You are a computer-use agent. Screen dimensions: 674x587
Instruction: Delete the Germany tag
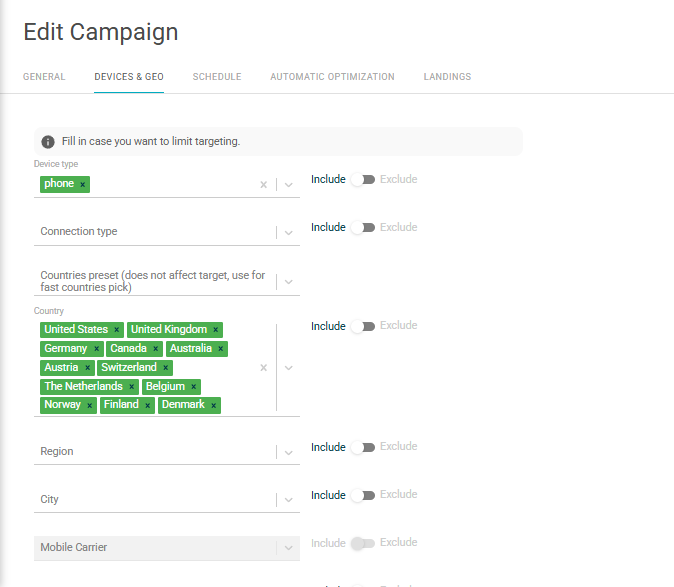tap(96, 349)
